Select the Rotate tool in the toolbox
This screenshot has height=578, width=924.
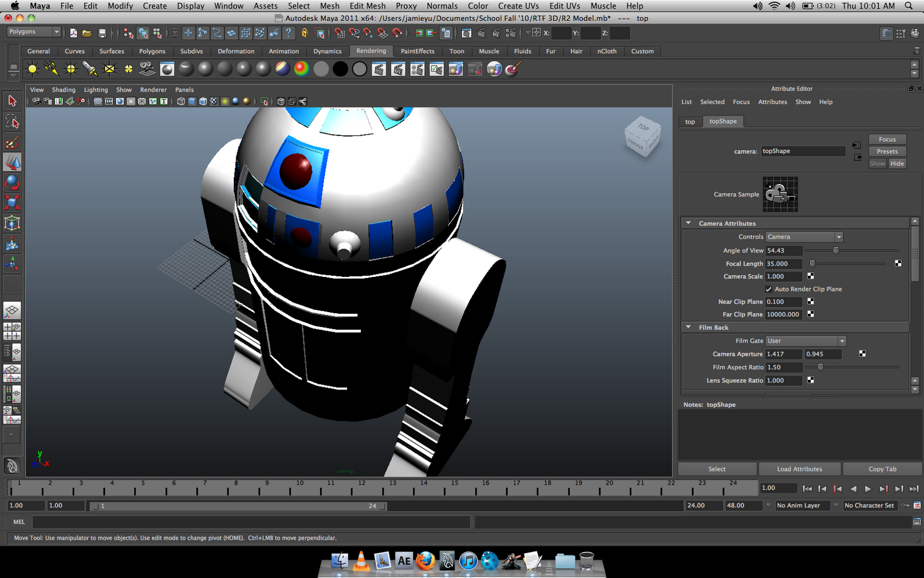12,183
